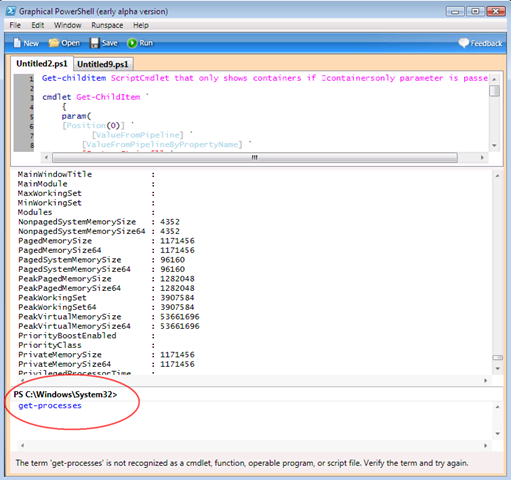The image size is (511, 480).
Task: Run the script with the green Run icon
Action: tap(132, 43)
